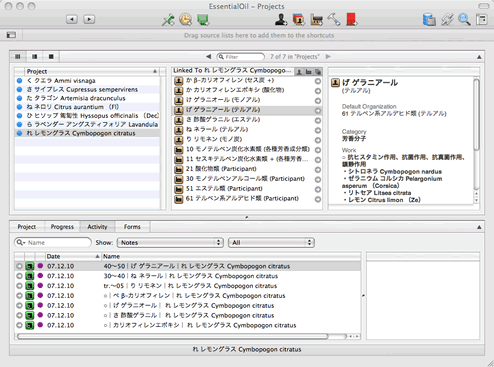494x367 pixels.
Task: Click the previous record arrow beside Filter
Action: point(209,57)
